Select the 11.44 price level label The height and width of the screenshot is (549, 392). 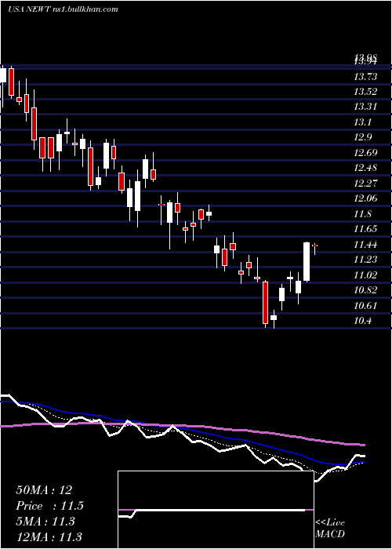point(365,244)
